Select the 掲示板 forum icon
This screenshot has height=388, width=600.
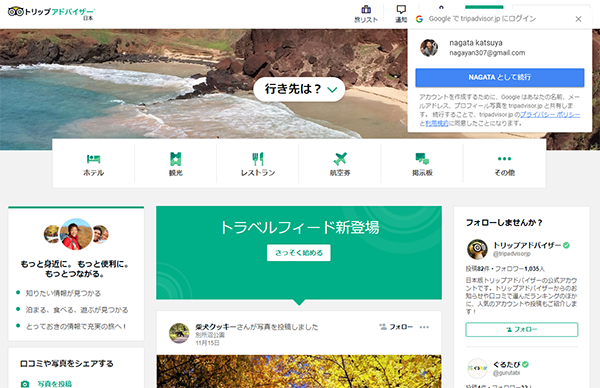pos(422,158)
